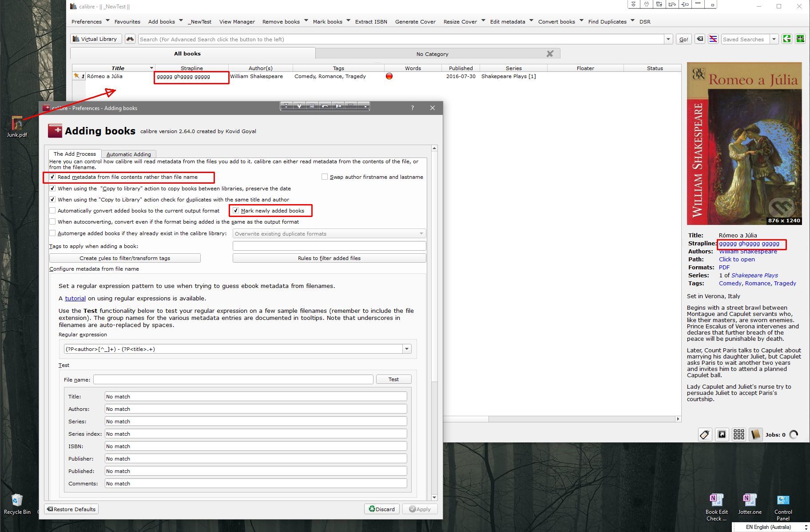Viewport: 810px width, 532px height.
Task: Click Create rules to filter/transform tags
Action: point(125,258)
